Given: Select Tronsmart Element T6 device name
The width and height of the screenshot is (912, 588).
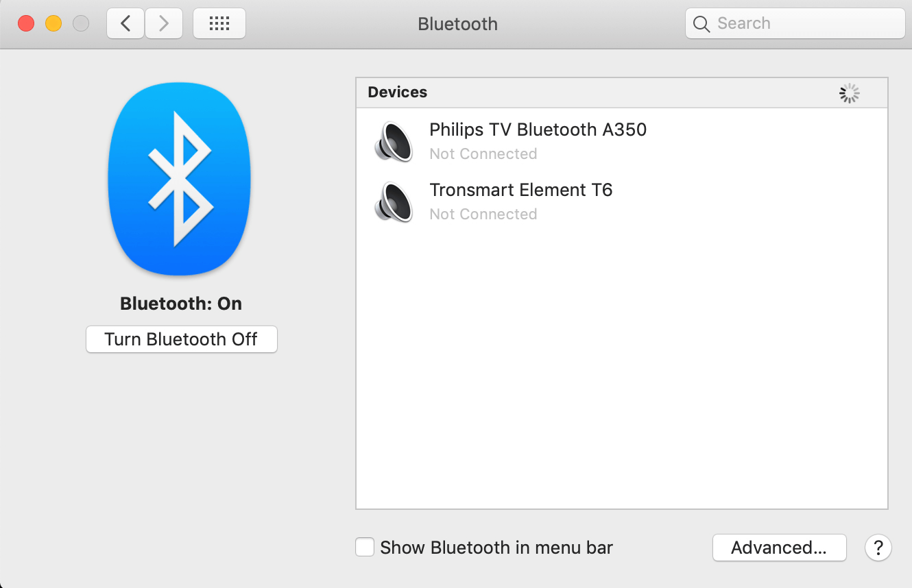Looking at the screenshot, I should (520, 190).
